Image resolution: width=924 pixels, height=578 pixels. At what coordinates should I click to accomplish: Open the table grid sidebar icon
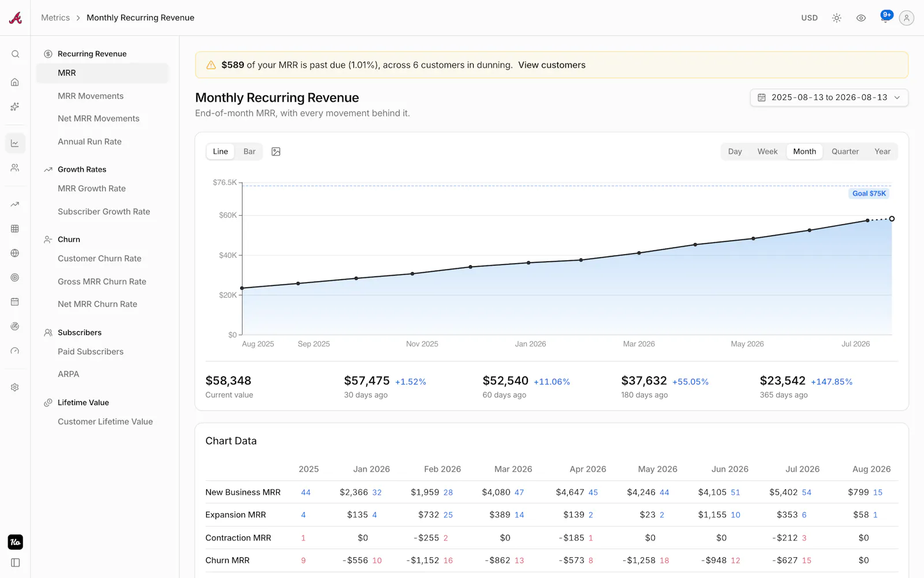click(15, 229)
